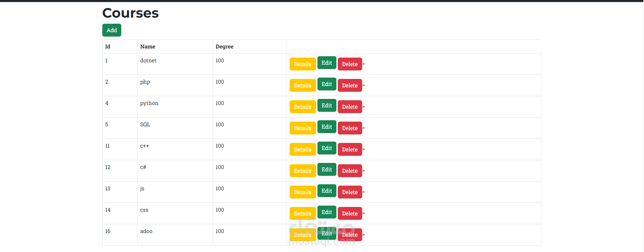View Details of the php course

click(x=303, y=85)
